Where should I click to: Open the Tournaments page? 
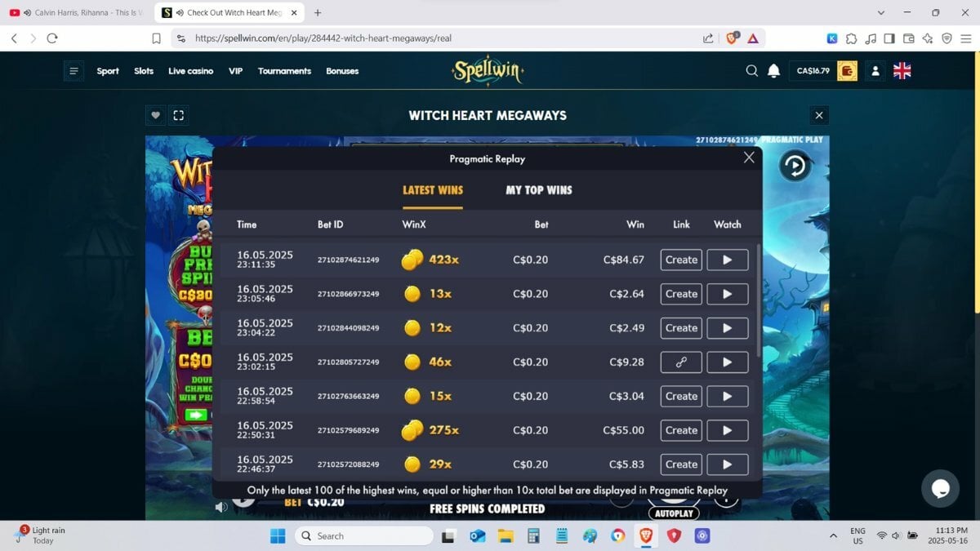[x=284, y=71]
